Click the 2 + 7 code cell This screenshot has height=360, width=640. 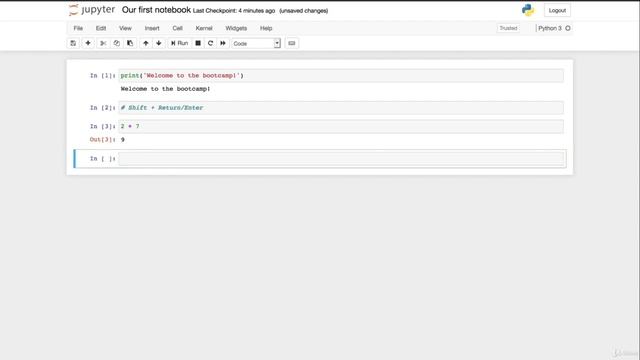[x=341, y=127]
